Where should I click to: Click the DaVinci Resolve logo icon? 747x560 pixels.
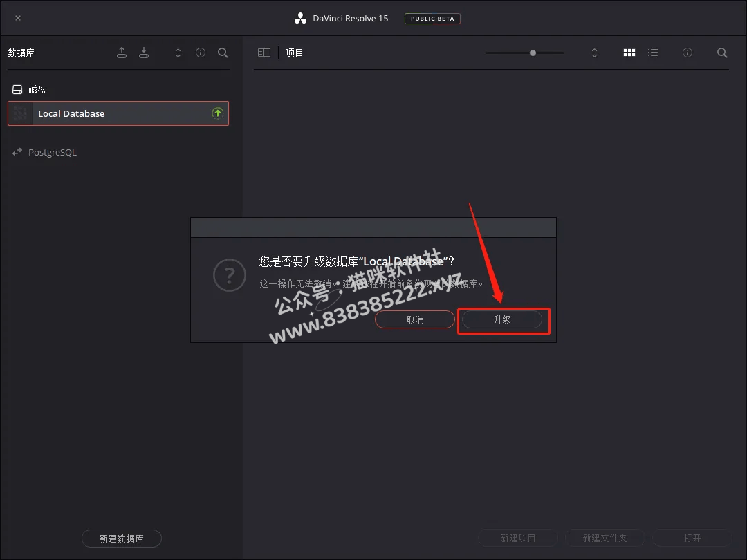point(300,19)
